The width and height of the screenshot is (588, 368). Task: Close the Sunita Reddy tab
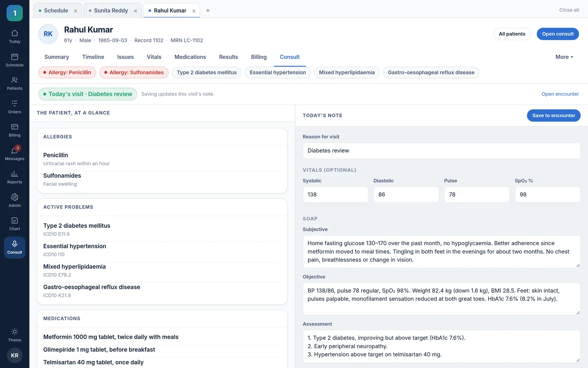(135, 11)
